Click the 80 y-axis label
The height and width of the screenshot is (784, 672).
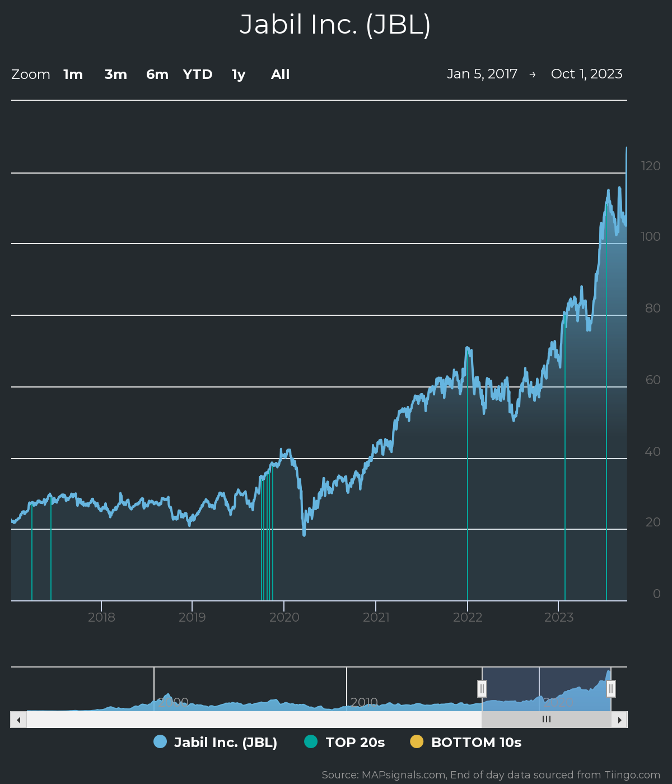653,308
